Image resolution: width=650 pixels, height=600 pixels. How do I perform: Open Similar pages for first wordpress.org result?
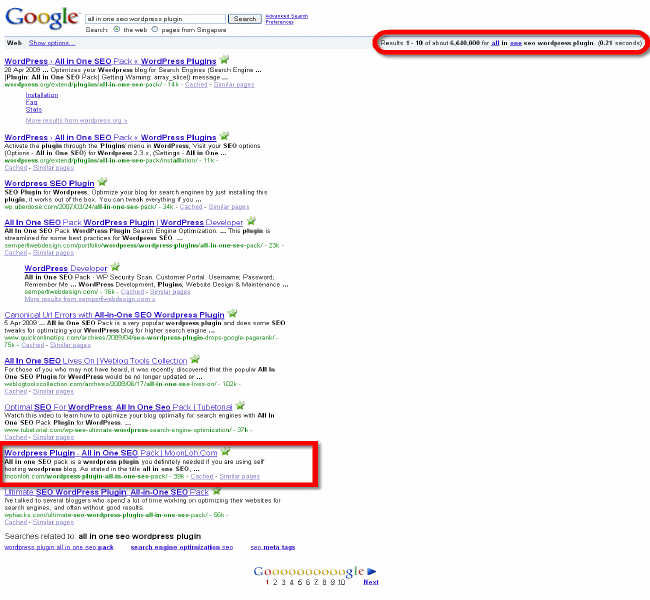pyautogui.click(x=234, y=85)
